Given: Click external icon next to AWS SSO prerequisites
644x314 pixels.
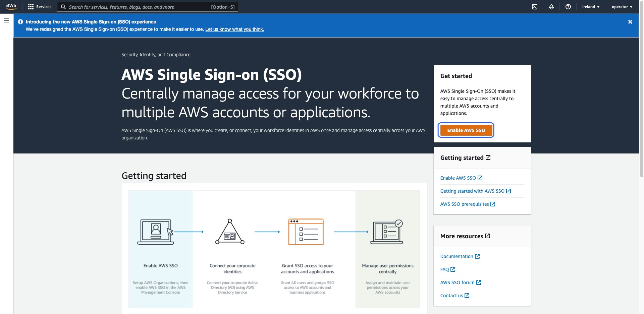Looking at the screenshot, I should tap(493, 204).
